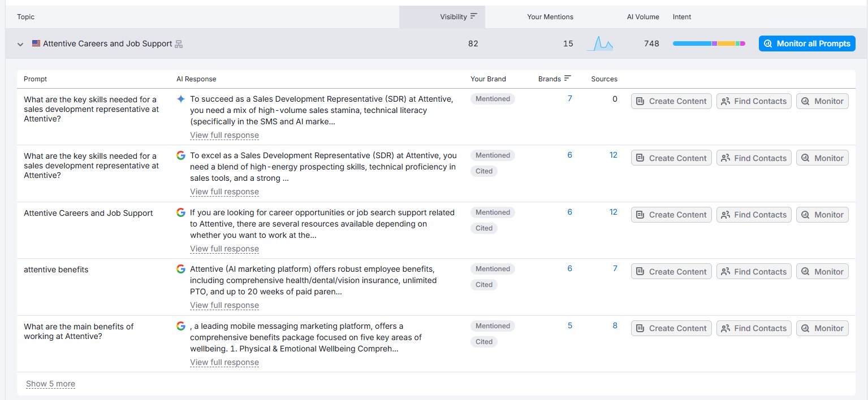Click Find Contacts in the high-energy prospecting row
Image resolution: width=868 pixels, height=400 pixels.
754,158
